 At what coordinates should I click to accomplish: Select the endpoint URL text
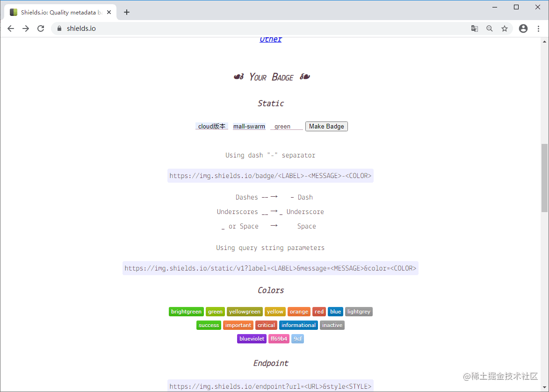[270, 386]
